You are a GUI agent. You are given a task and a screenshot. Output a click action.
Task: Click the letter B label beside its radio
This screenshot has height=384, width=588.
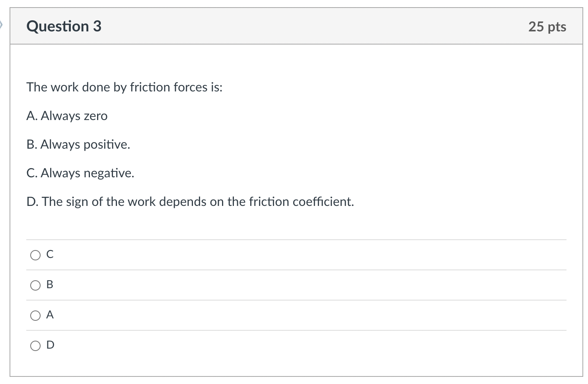coord(50,285)
